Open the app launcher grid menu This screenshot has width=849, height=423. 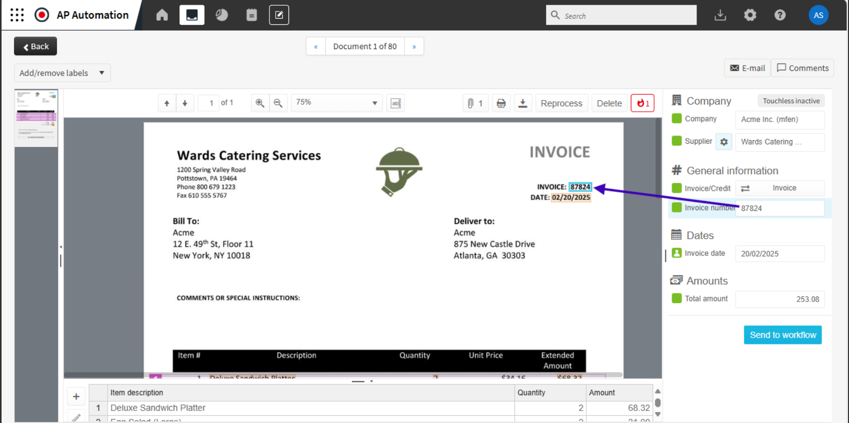tap(17, 15)
